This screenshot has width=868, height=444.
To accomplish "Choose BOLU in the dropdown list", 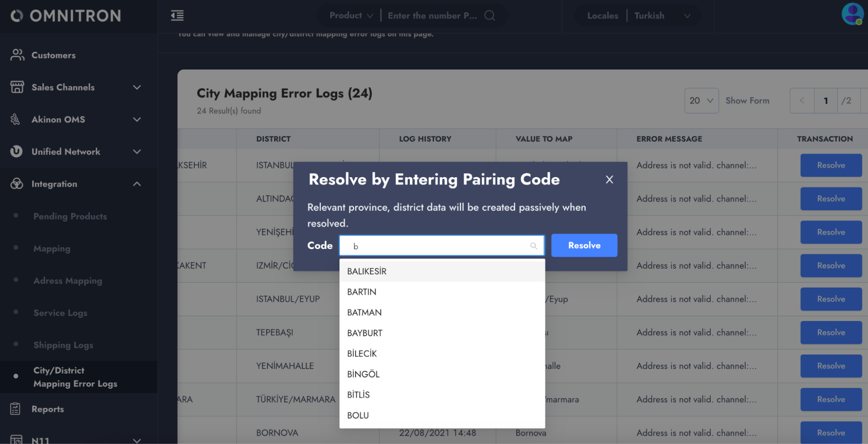I will 358,415.
